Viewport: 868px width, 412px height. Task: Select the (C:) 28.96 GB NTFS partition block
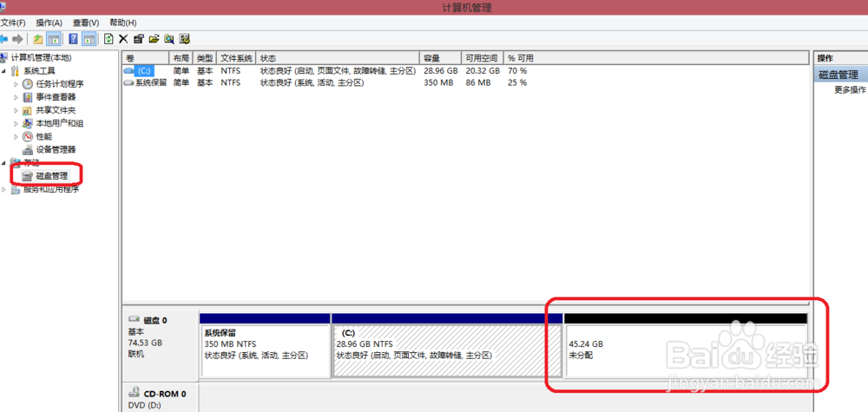447,345
